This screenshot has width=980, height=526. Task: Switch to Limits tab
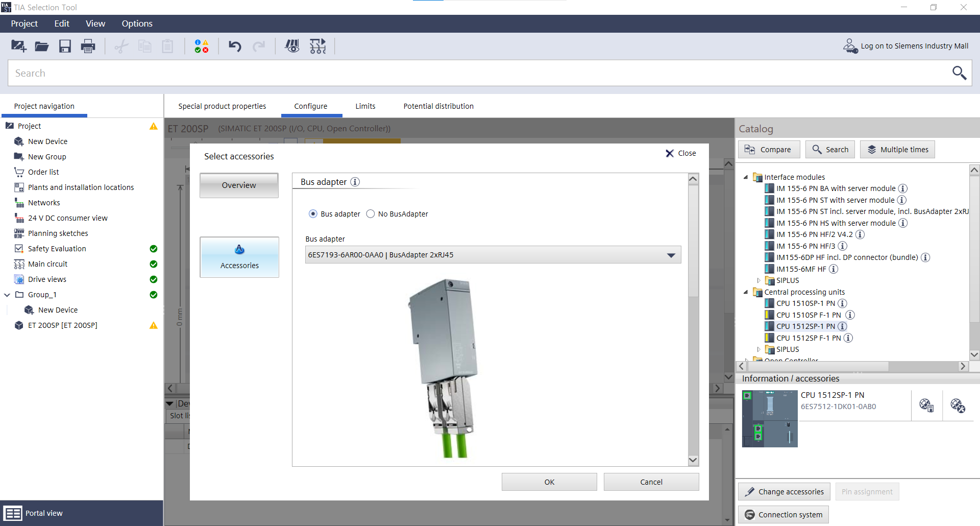(x=365, y=106)
